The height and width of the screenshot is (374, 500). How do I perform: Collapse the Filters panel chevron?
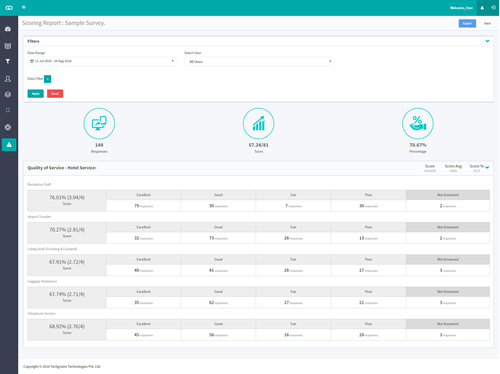[487, 41]
